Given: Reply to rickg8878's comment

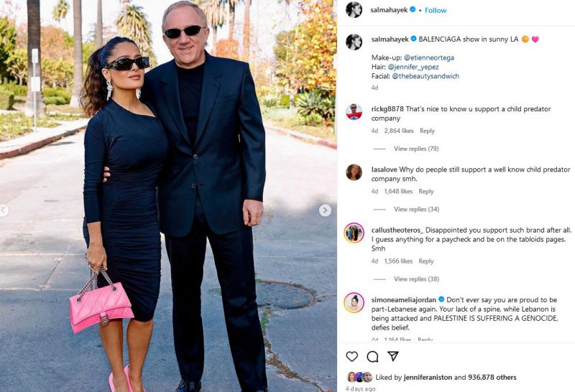Looking at the screenshot, I should (x=427, y=131).
